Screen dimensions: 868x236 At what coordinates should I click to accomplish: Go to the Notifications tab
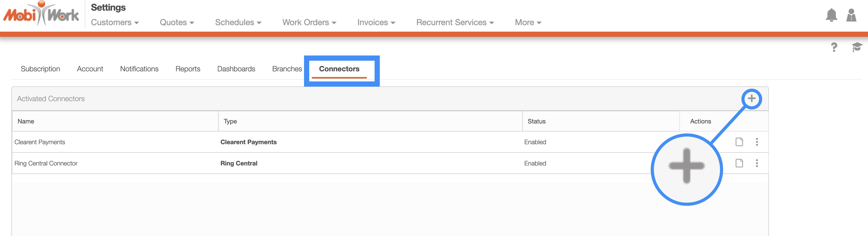139,69
